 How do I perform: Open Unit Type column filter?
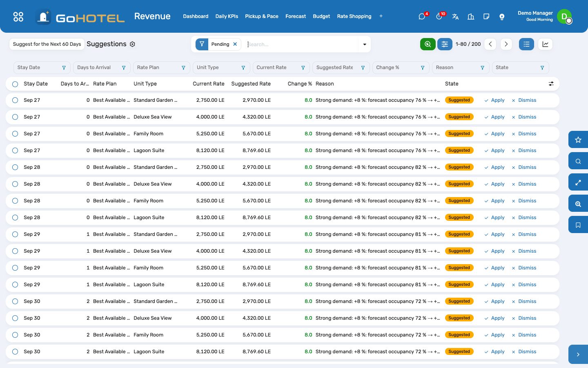coord(243,68)
